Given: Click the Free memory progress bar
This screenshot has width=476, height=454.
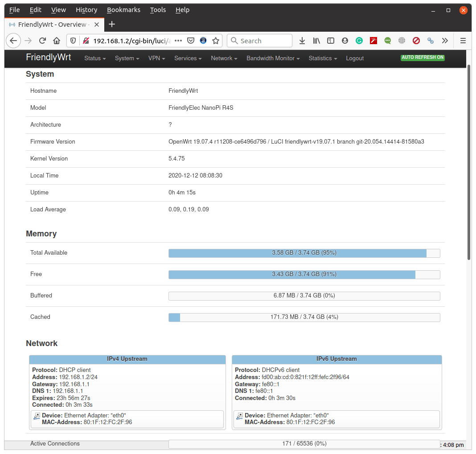Looking at the screenshot, I should pyautogui.click(x=304, y=275).
